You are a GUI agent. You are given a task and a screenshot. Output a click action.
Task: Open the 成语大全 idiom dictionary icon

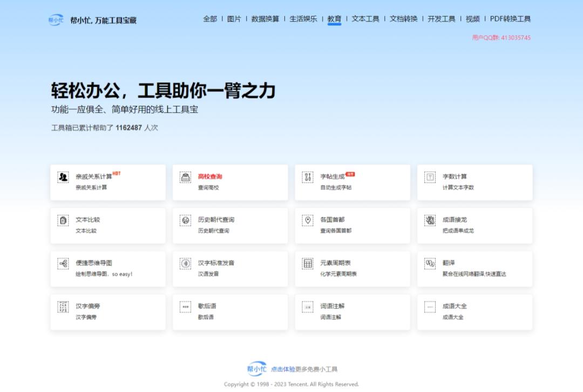coord(430,307)
